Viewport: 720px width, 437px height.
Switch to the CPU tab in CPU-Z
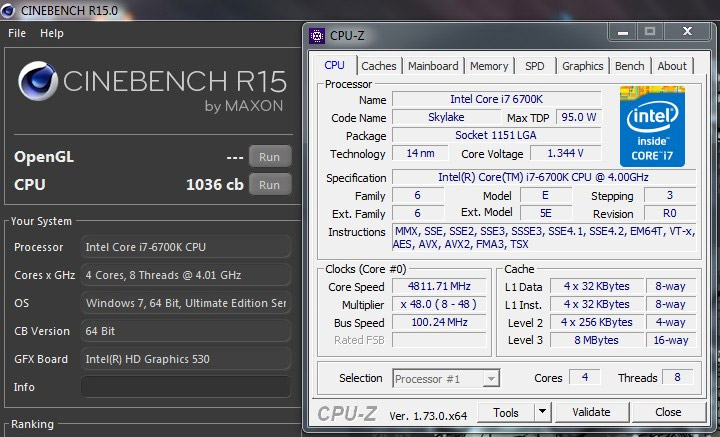[x=334, y=66]
